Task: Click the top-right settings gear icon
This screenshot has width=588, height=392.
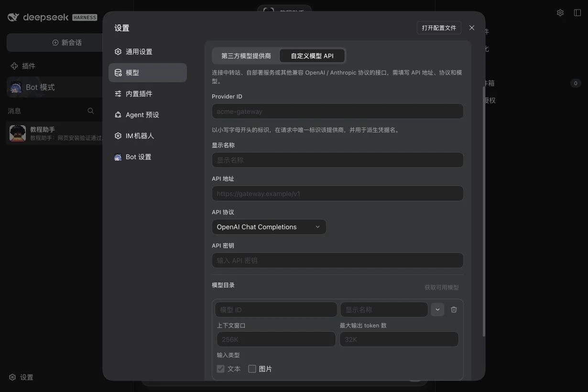Action: click(560, 13)
